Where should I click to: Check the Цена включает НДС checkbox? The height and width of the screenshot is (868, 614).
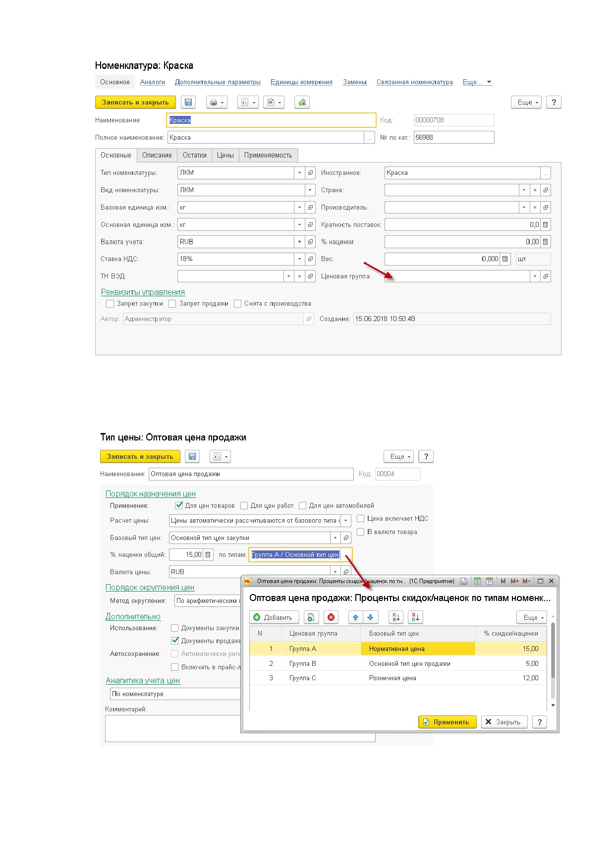(361, 519)
